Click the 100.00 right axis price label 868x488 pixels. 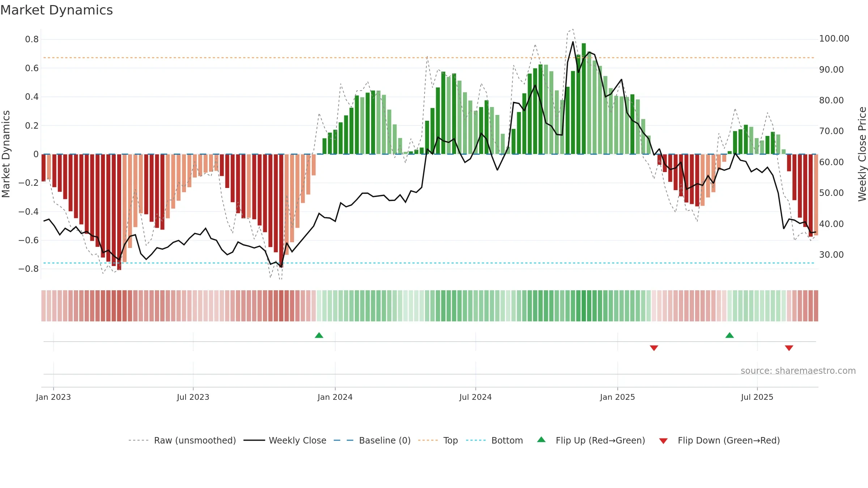pos(834,39)
